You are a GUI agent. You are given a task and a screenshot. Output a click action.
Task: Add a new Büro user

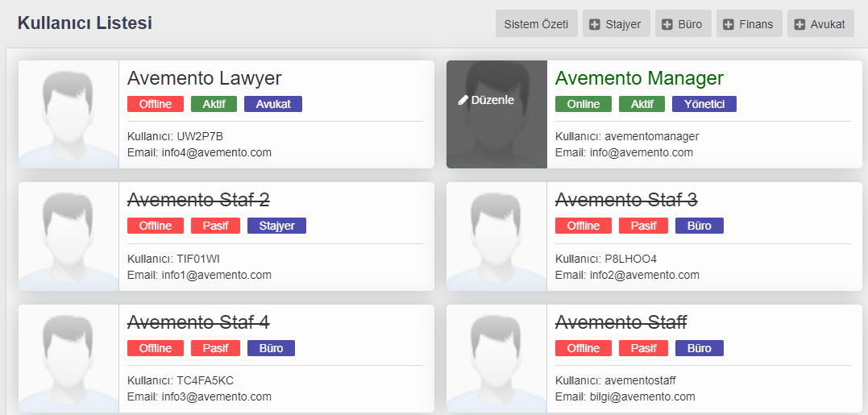[x=683, y=24]
